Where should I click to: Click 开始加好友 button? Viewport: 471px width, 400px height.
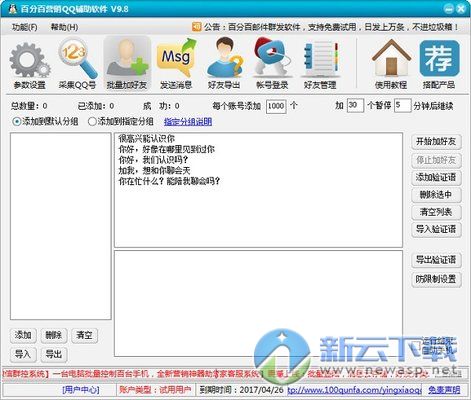pyautogui.click(x=436, y=142)
